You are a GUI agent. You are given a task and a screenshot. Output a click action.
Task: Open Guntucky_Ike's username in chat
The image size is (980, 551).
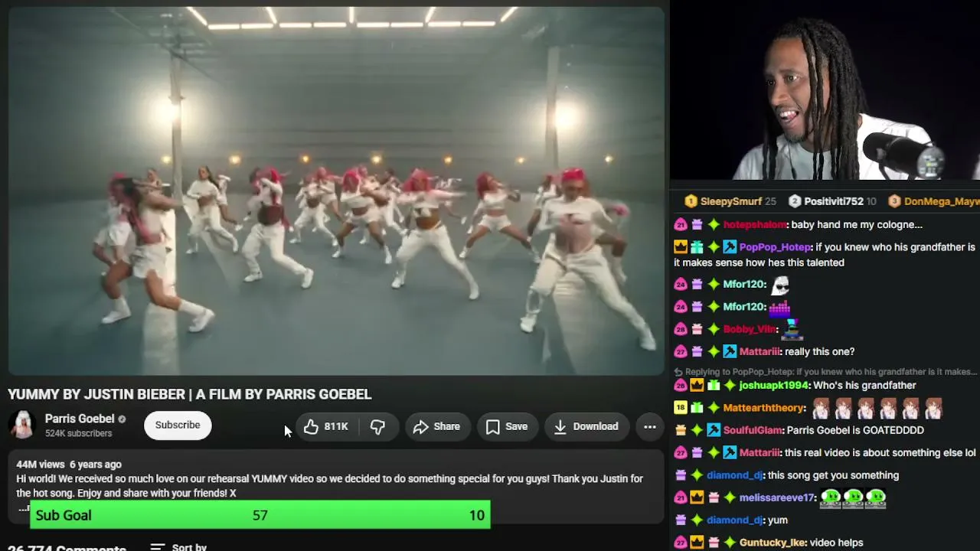pyautogui.click(x=773, y=543)
